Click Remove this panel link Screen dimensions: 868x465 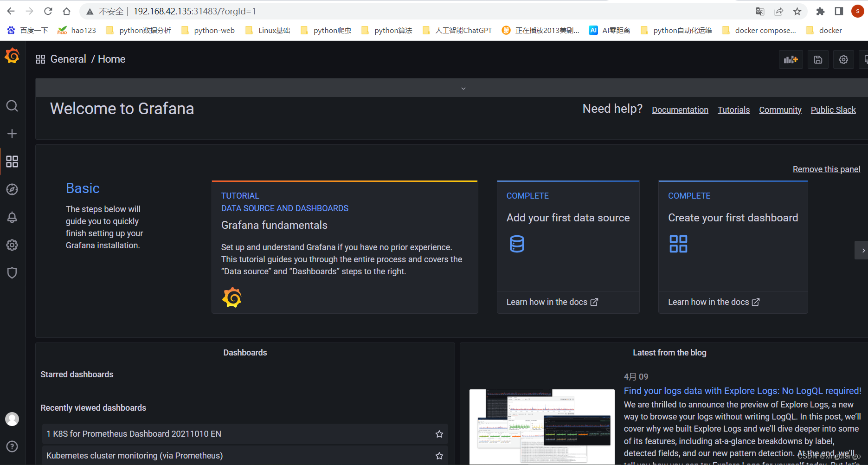pos(826,169)
